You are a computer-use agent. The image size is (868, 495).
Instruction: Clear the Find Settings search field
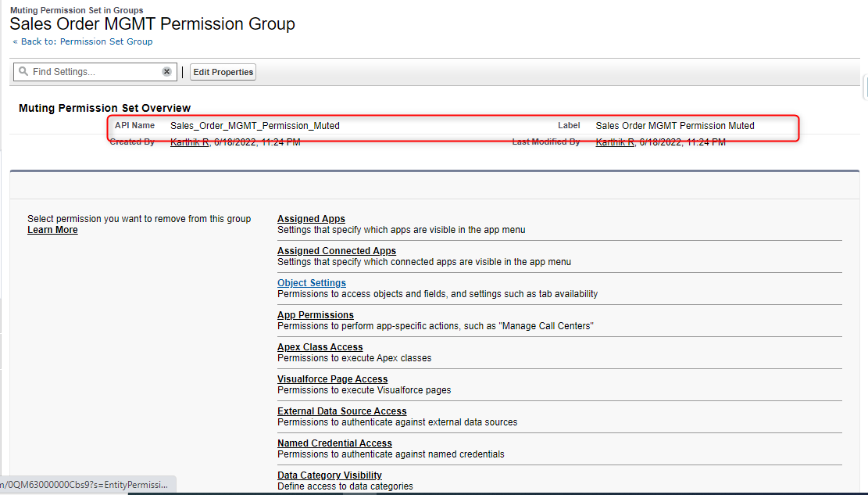(166, 71)
